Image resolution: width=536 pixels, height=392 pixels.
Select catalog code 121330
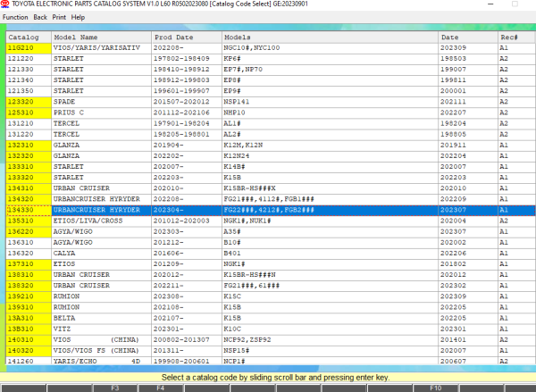[x=29, y=70]
